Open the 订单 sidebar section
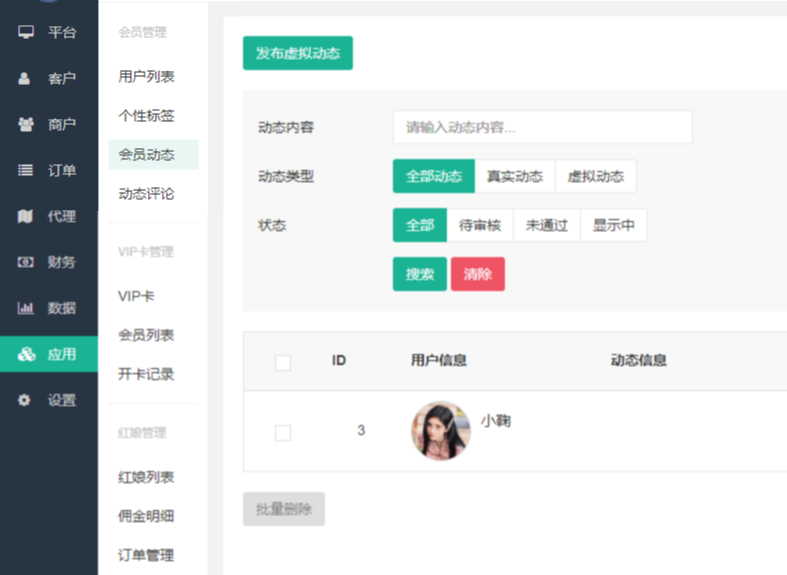787x575 pixels. tap(49, 170)
